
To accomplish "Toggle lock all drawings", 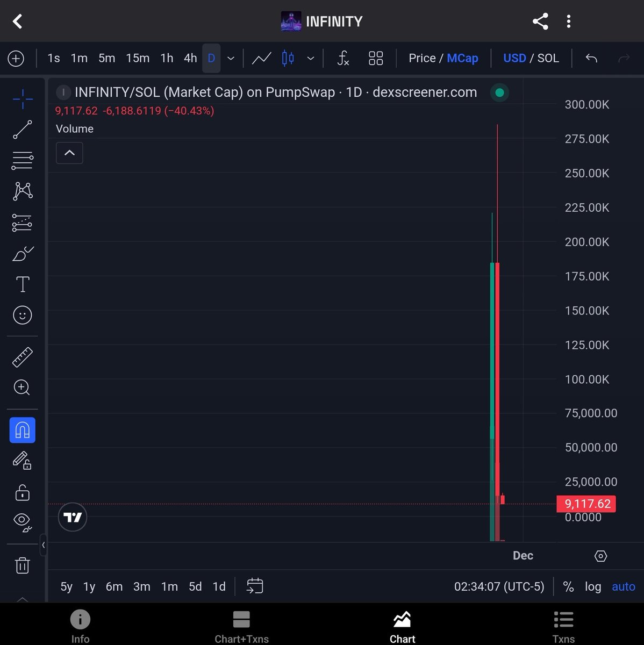I will tap(22, 492).
